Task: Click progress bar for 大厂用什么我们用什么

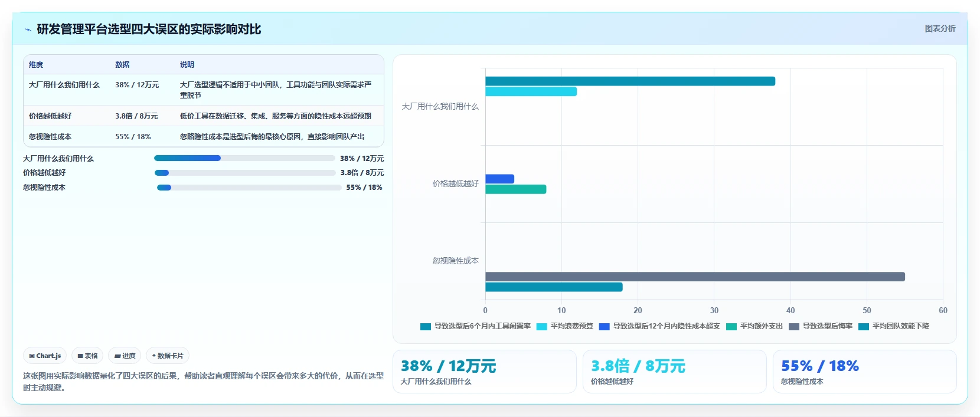Action: coord(244,158)
